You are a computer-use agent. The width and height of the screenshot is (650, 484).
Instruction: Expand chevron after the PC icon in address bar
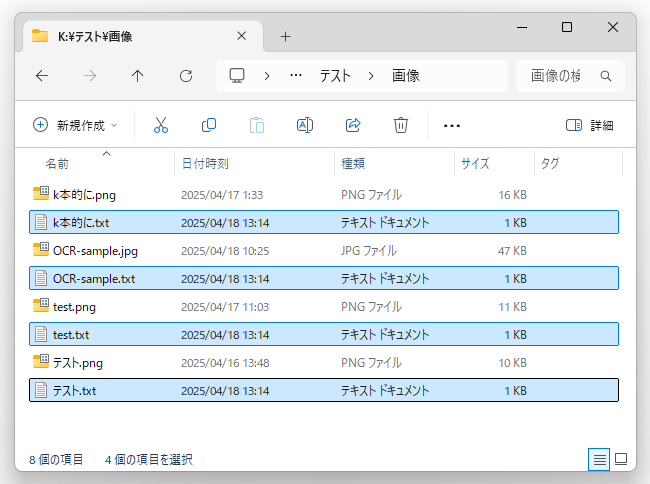(x=267, y=76)
